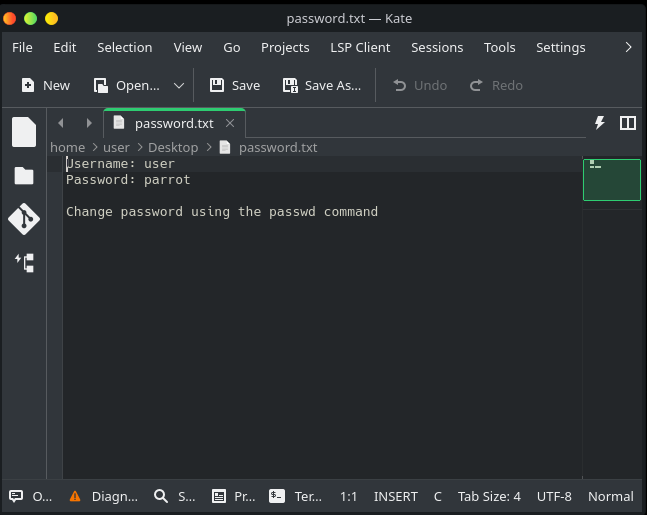This screenshot has height=515, width=647.
Task: Toggle the Diagnostics panel
Action: click(103, 496)
